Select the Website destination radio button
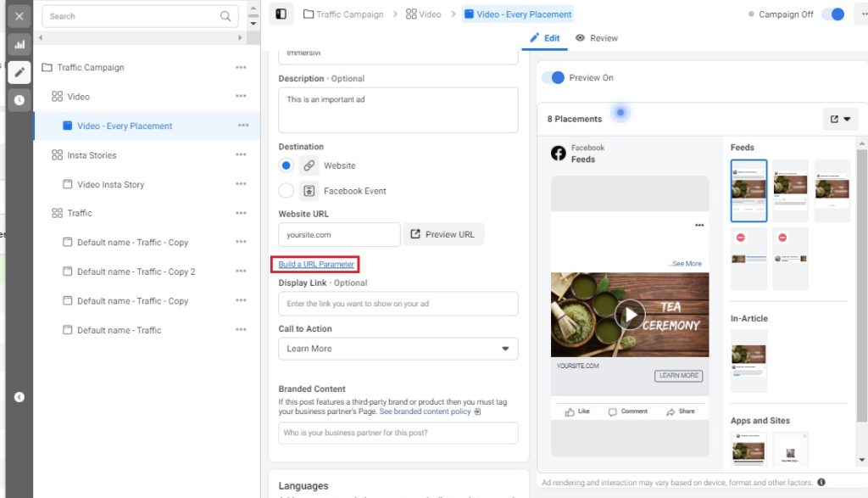 click(284, 165)
